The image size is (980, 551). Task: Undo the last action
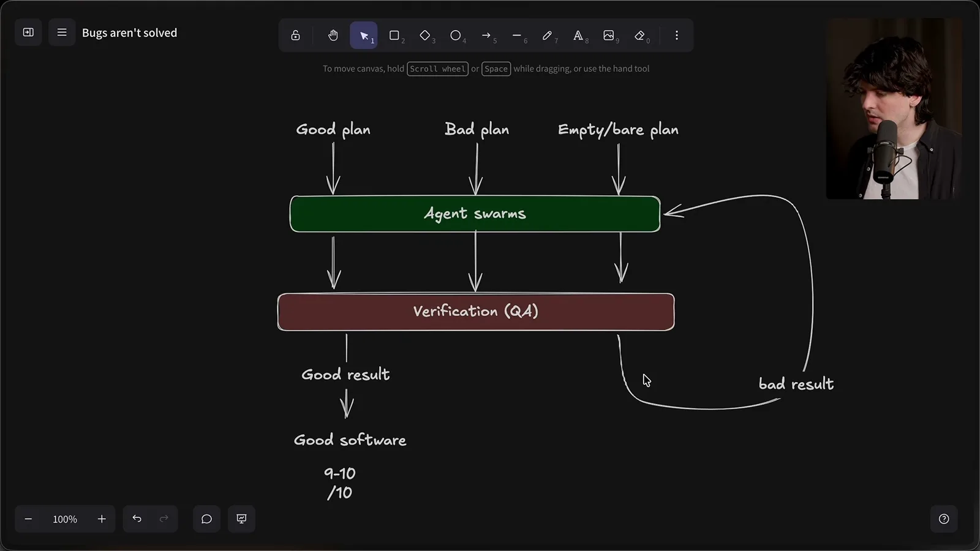pyautogui.click(x=137, y=519)
